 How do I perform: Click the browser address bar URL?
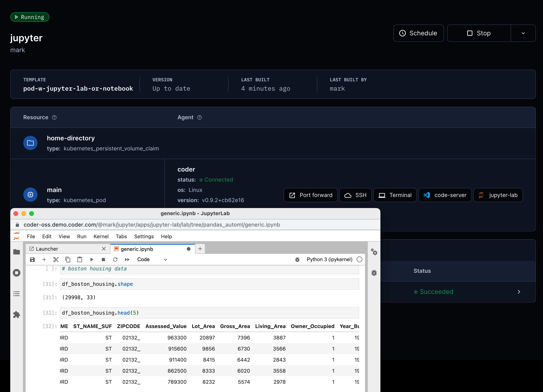tap(152, 225)
